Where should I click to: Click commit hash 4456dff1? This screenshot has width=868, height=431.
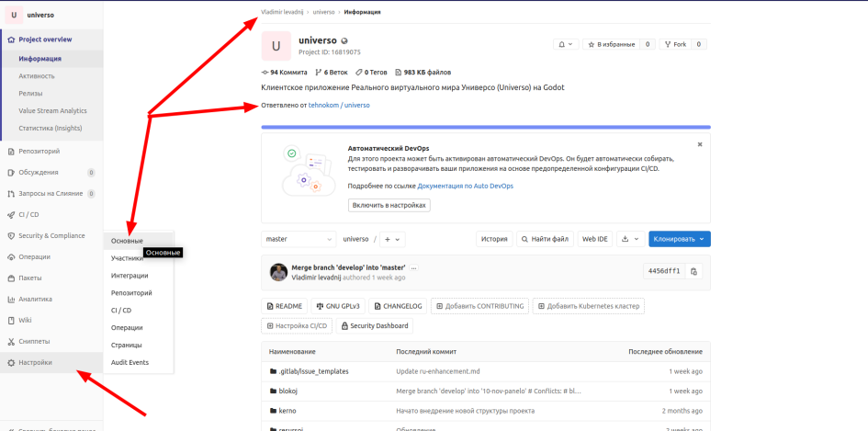664,271
